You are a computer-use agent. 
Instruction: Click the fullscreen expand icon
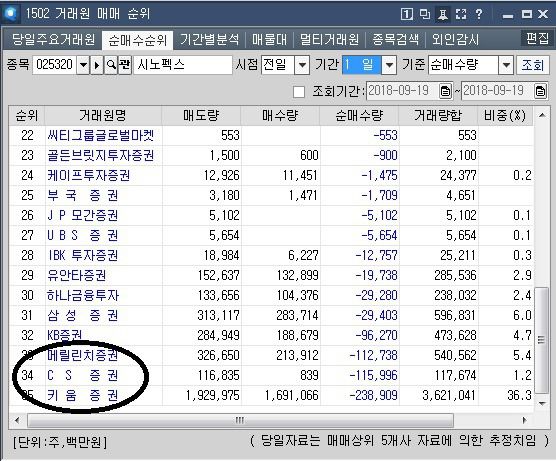(x=461, y=14)
